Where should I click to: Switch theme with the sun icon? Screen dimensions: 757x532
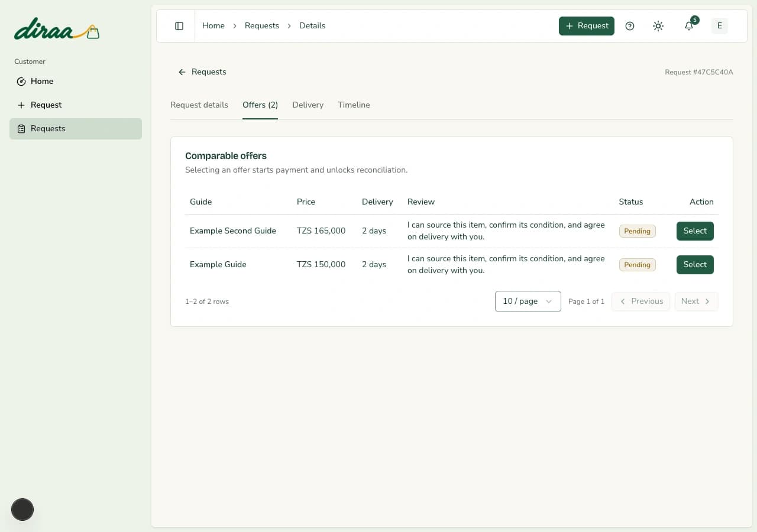click(658, 26)
